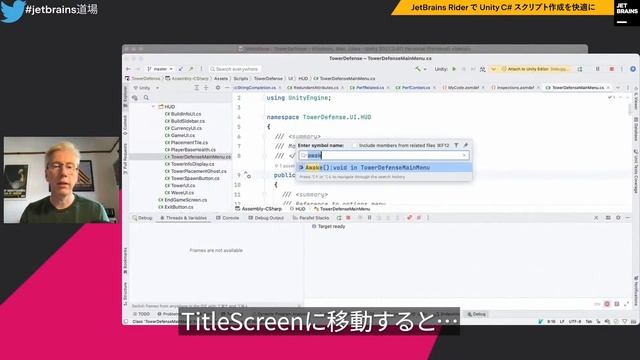Select TowerDefenseMainMenu.cs in tree
640x360 pixels.
[x=198, y=157]
